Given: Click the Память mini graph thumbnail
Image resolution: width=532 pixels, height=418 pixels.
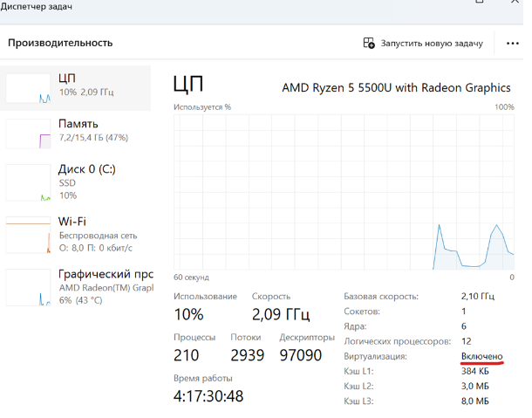Looking at the screenshot, I should click(28, 134).
